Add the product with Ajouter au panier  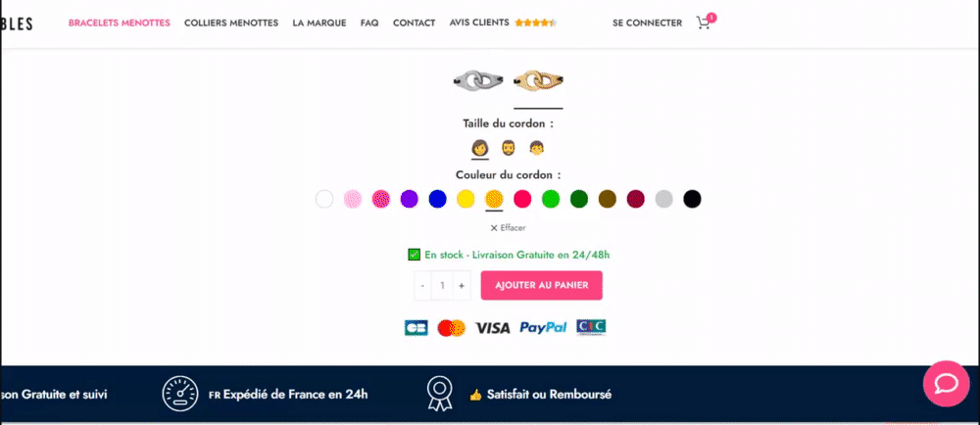pos(541,285)
